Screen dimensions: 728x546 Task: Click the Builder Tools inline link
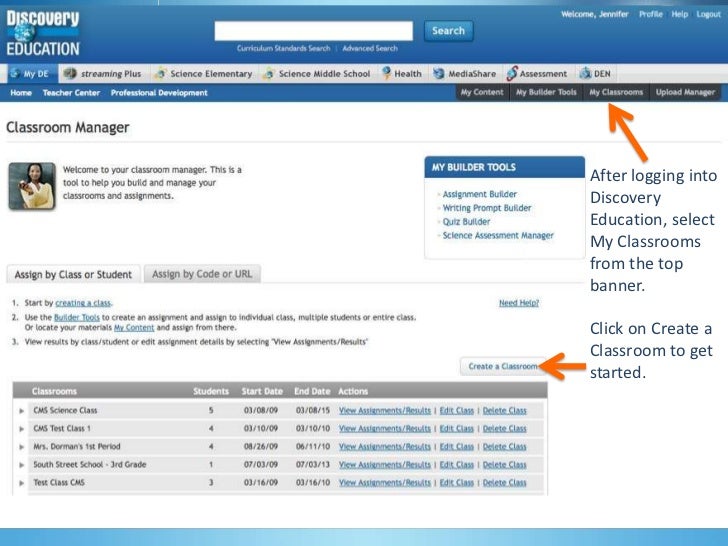pyautogui.click(x=77, y=318)
